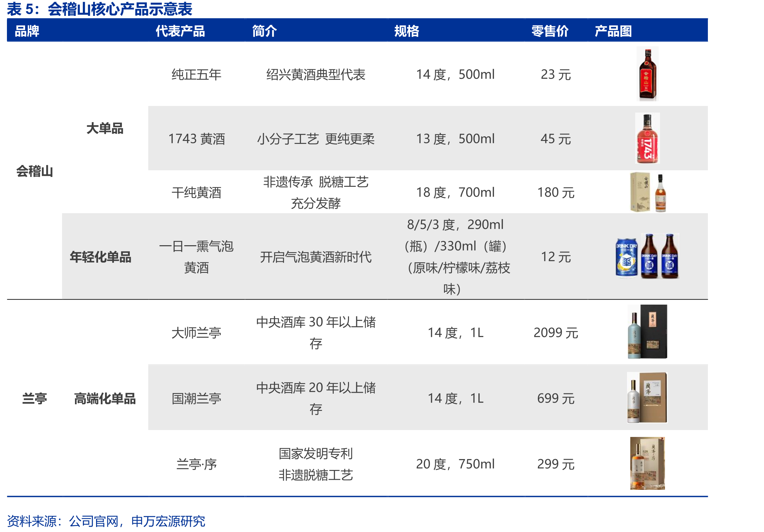Viewport: 764px width, 532px height.
Task: Click the 23 元 price
Action: pyautogui.click(x=556, y=74)
